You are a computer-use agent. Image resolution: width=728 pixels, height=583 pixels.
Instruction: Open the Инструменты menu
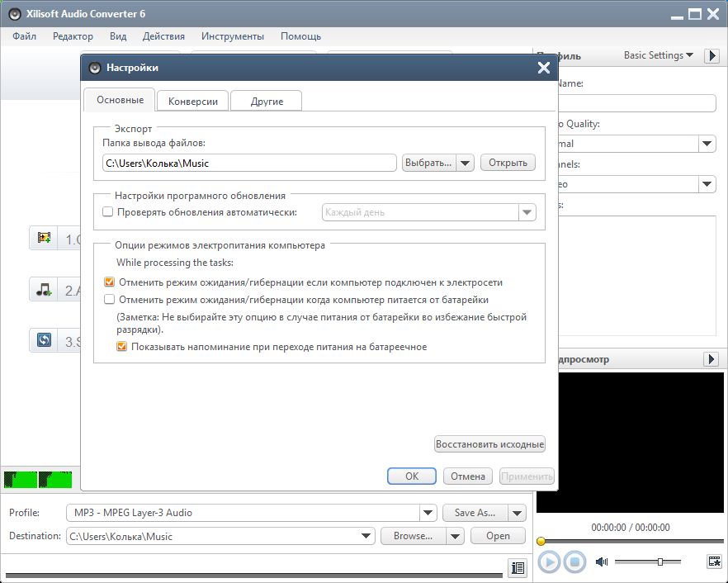coord(232,36)
